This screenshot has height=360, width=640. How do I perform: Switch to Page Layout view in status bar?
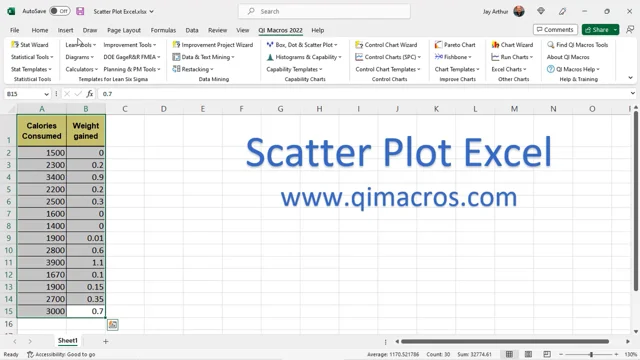(x=528, y=354)
